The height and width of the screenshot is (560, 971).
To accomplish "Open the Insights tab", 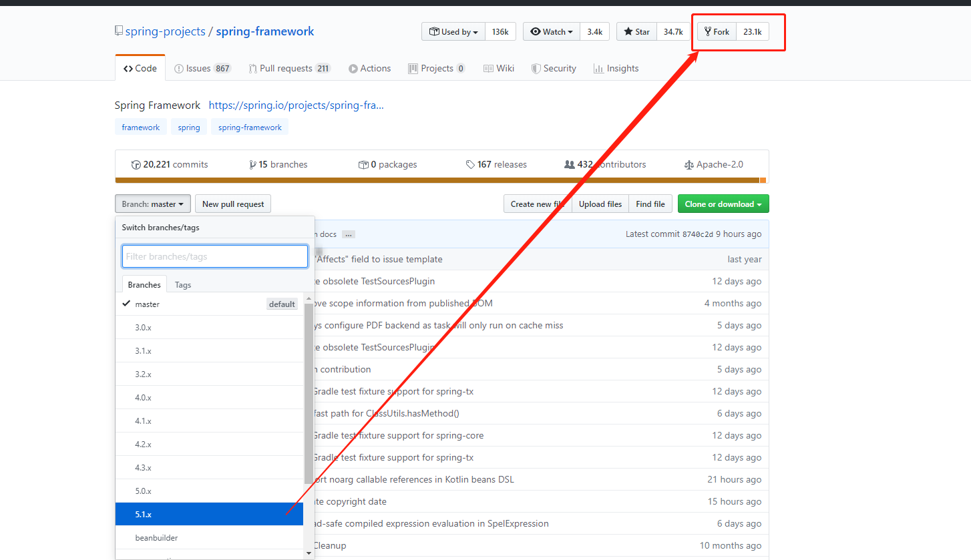I will click(x=616, y=68).
